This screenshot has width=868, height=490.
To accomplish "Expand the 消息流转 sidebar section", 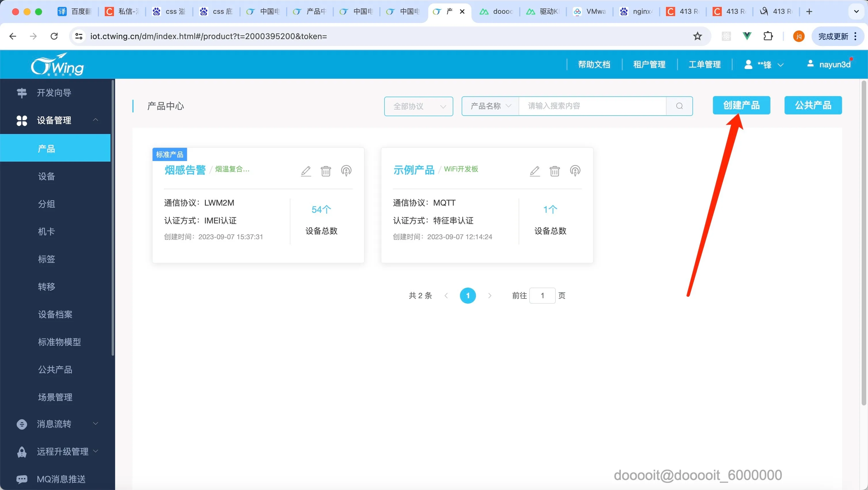I will click(x=95, y=424).
